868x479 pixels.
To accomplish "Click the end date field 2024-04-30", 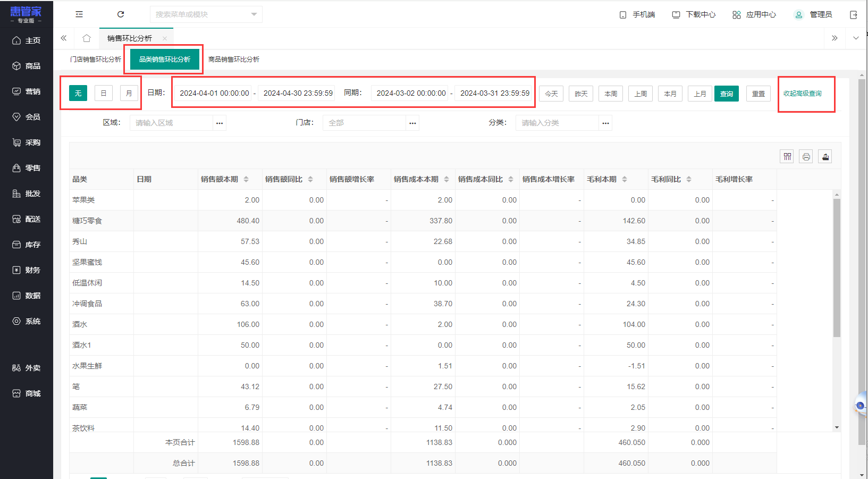I will coord(298,93).
